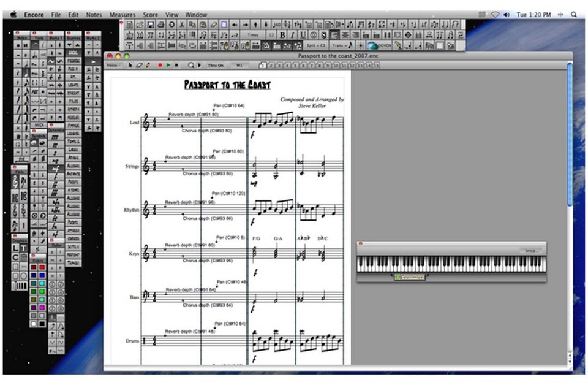Toggle the Thru On button
Screen dimensions: 588x385
(216, 66)
